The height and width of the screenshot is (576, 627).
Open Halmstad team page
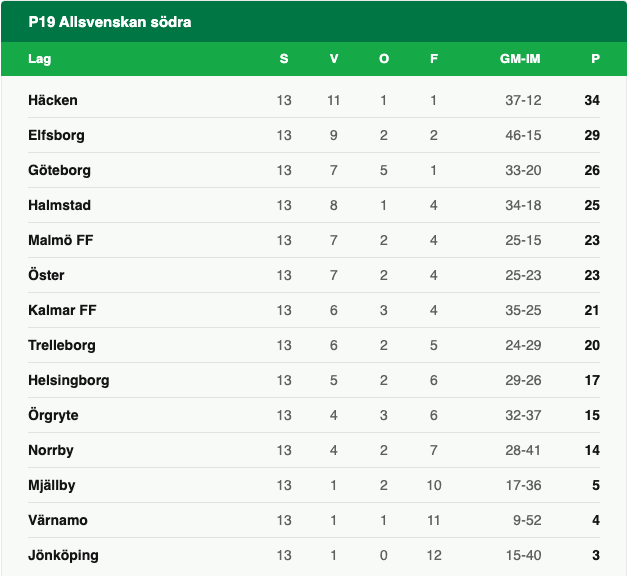pyautogui.click(x=59, y=205)
